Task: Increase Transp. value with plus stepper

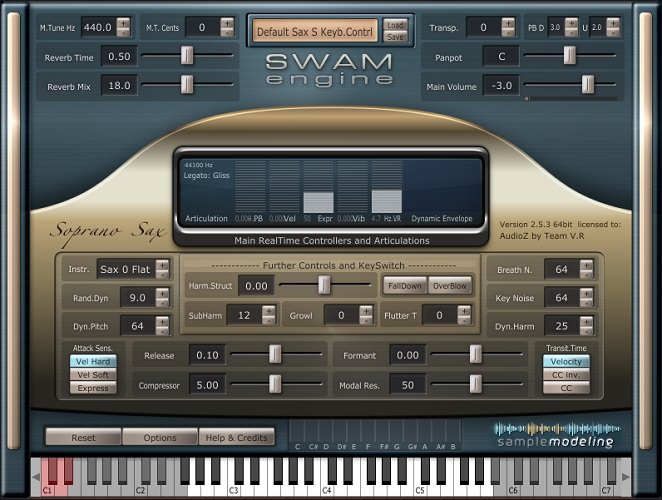Action: (508, 23)
